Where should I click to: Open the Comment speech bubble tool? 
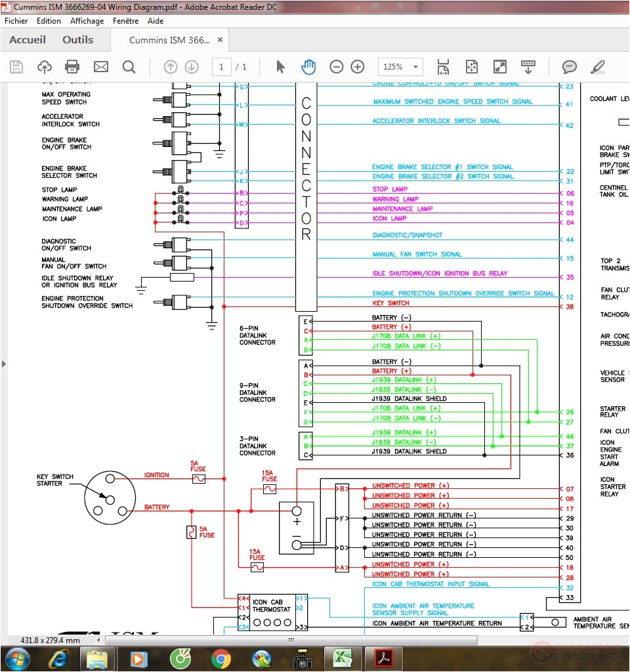pos(569,66)
